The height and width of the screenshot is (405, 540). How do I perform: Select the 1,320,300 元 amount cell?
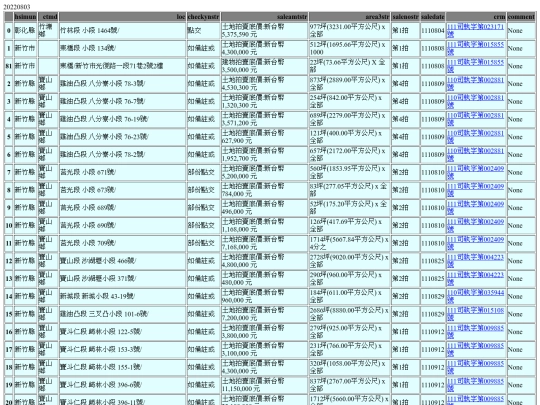[x=264, y=101]
